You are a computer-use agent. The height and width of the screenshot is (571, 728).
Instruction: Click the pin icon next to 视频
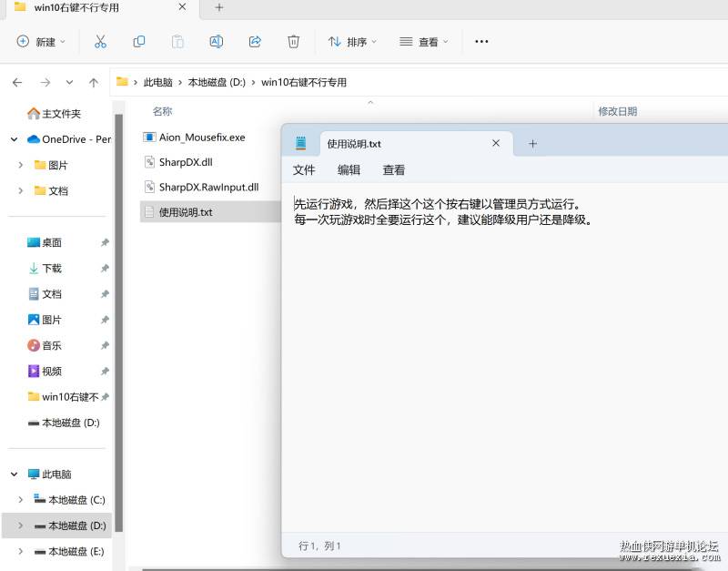[x=105, y=371]
